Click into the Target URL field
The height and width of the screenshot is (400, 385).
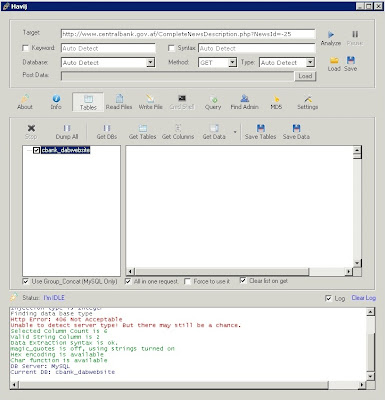(188, 34)
